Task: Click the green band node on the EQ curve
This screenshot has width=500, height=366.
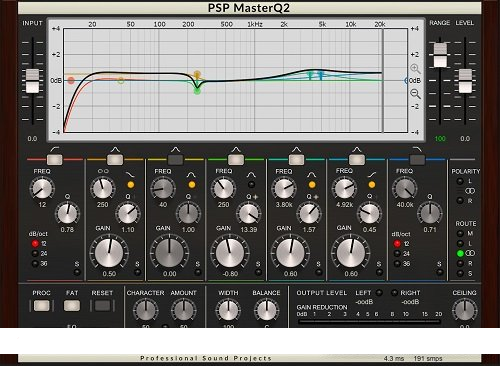Action: pyautogui.click(x=197, y=90)
